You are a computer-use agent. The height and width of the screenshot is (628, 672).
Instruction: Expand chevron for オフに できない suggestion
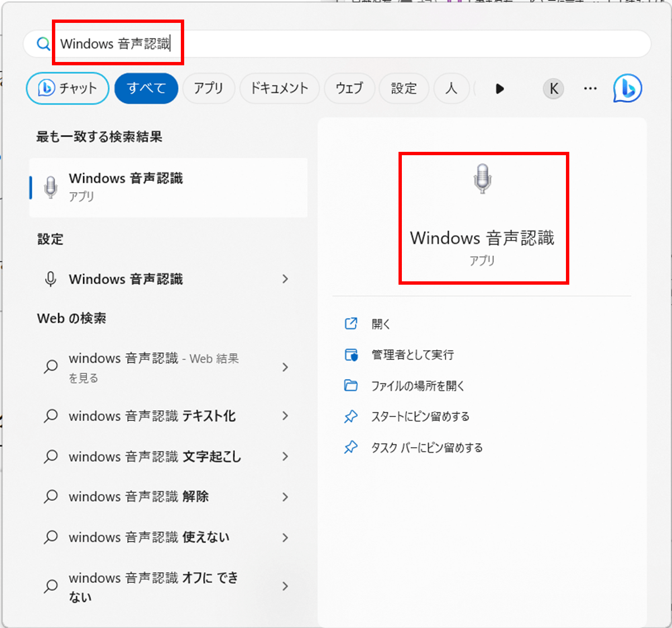[285, 586]
